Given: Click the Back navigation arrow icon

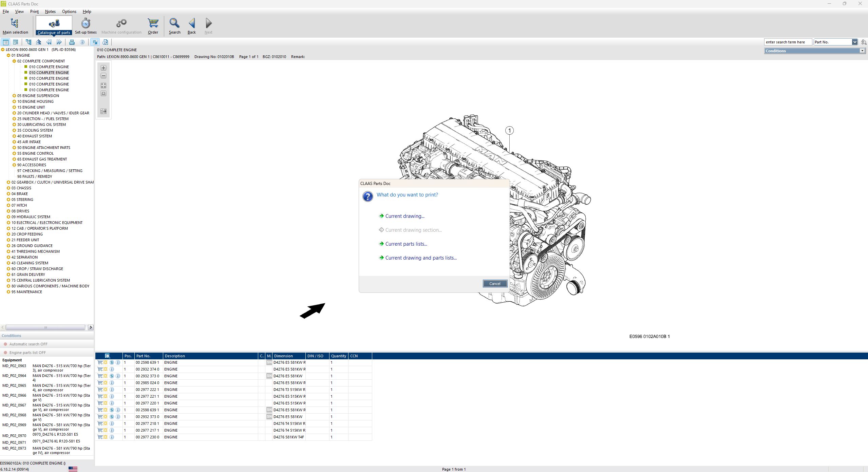Looking at the screenshot, I should point(191,24).
